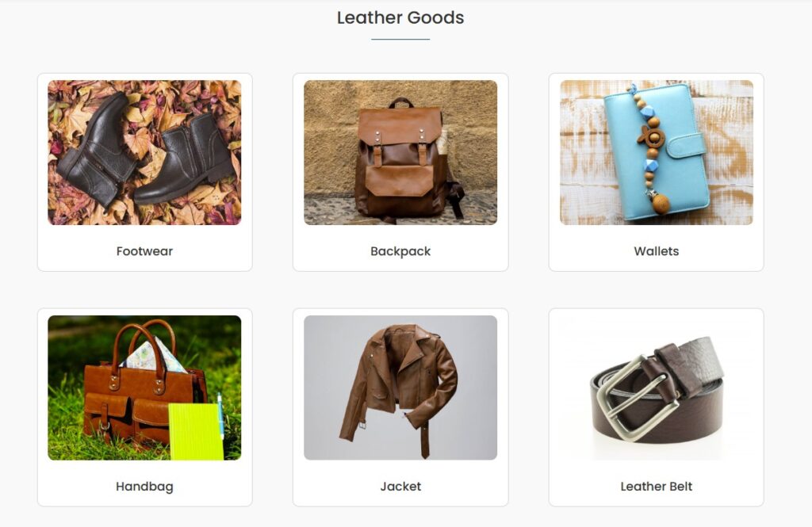Click the blue underline beneath Leather Goods
812x527 pixels.
coord(400,39)
